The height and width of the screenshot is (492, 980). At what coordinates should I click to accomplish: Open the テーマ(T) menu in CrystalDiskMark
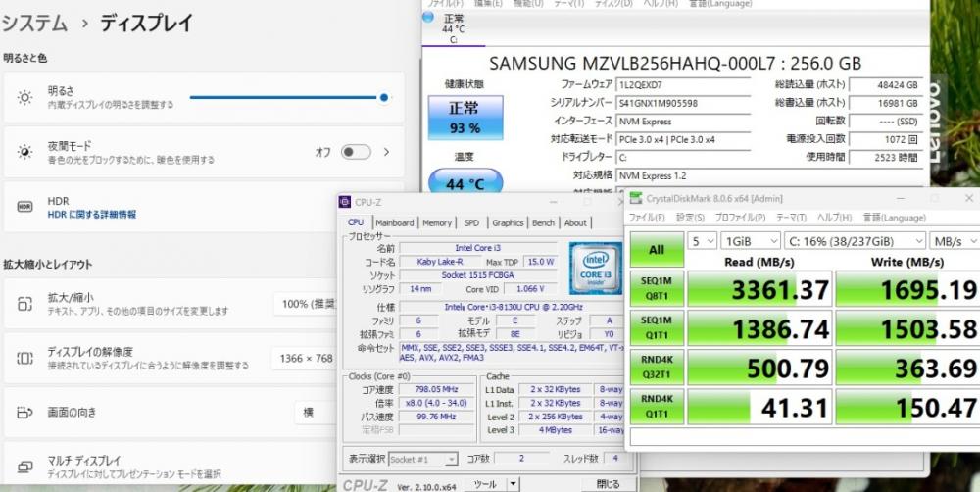click(791, 218)
